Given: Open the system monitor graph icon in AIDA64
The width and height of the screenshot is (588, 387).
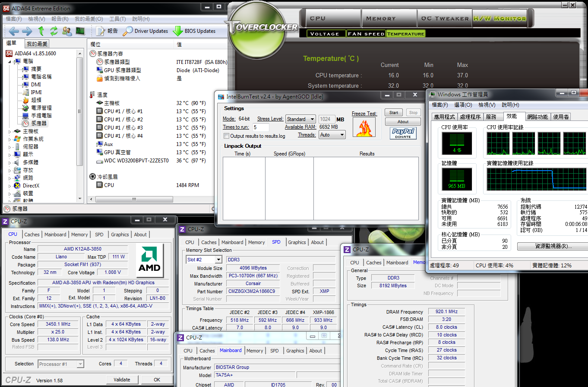Looking at the screenshot, I should (80, 31).
